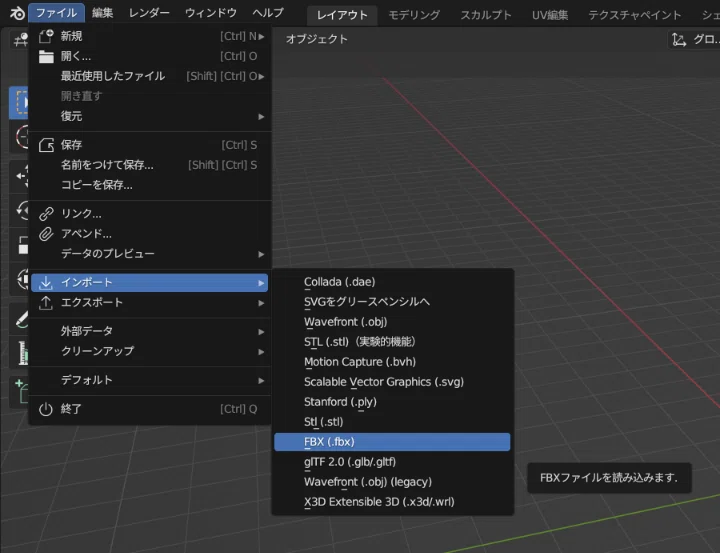Select the Cursor tool in toolbar
The image size is (720, 553).
[x=19, y=137]
